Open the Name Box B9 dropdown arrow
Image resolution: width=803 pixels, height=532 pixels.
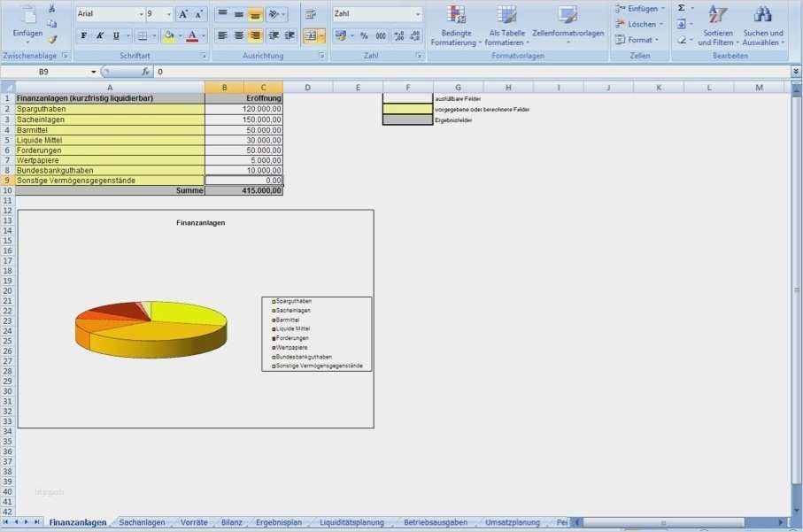click(94, 73)
